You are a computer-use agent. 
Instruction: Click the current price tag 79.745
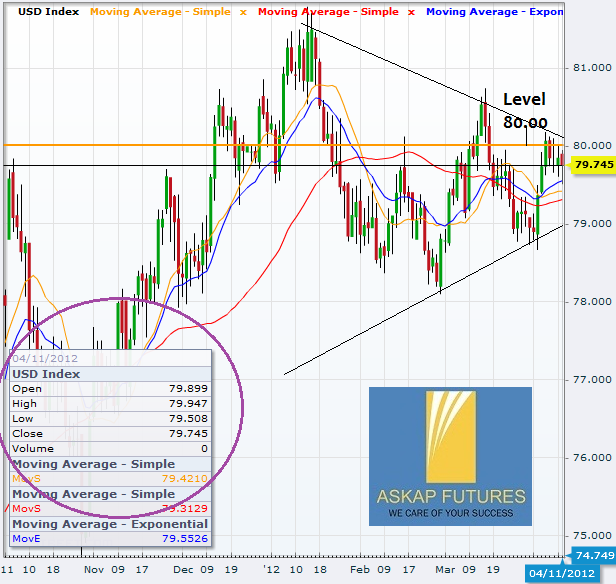coord(590,165)
